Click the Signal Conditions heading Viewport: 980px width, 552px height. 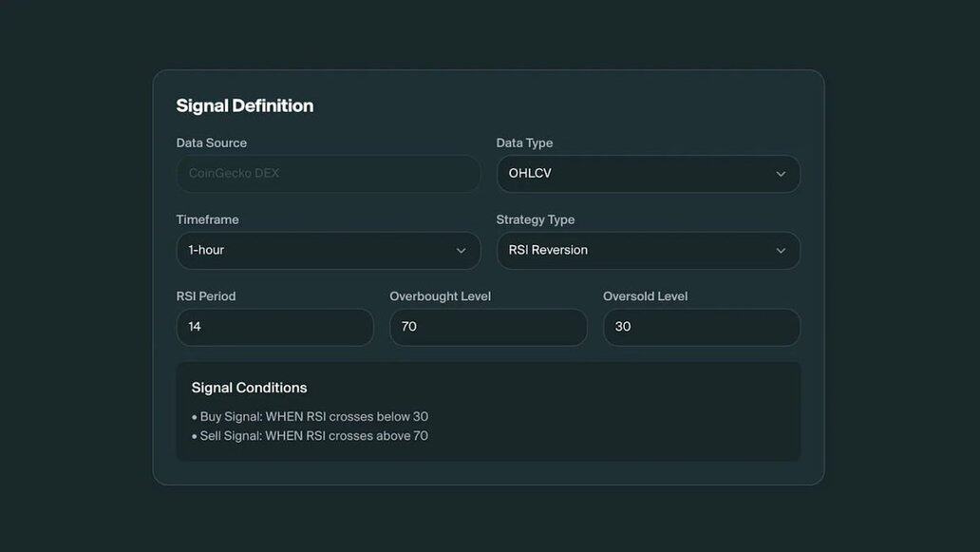click(x=249, y=388)
